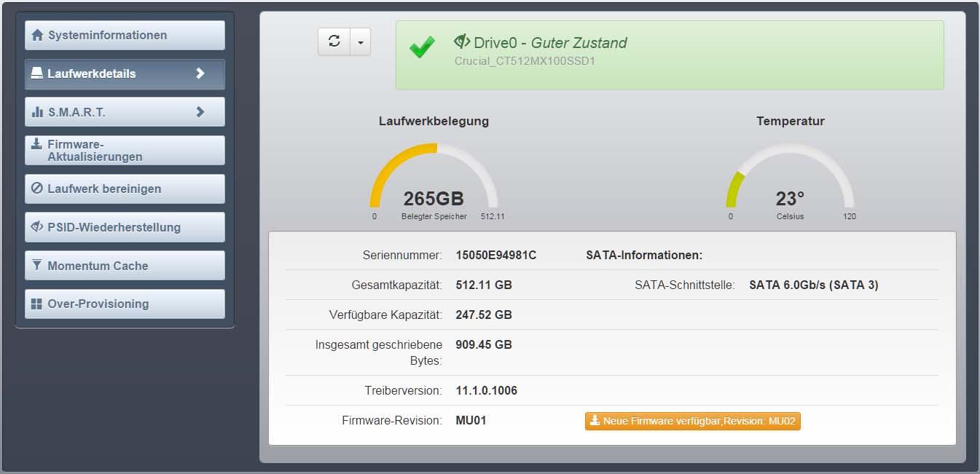
Task: Click the download icon beside Firmware-Aktualisierungen
Action: (36, 143)
